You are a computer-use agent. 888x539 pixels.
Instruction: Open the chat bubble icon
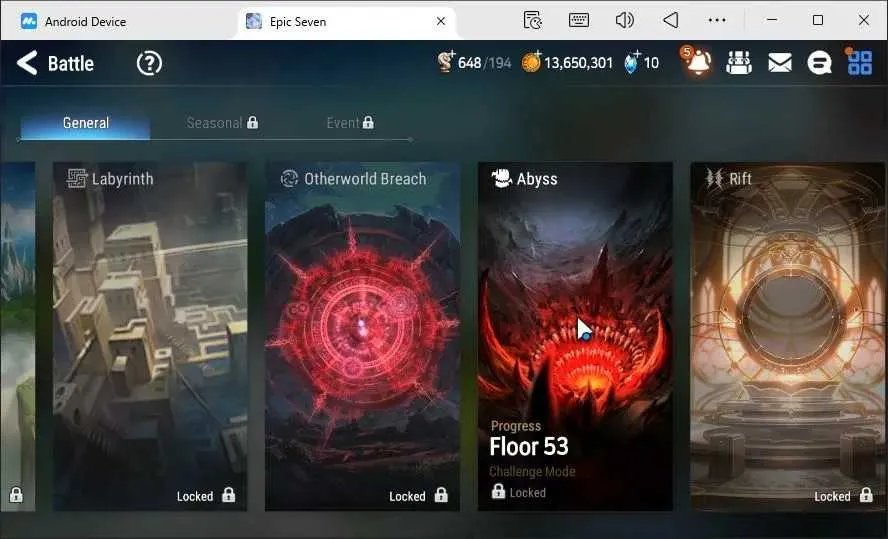(819, 63)
